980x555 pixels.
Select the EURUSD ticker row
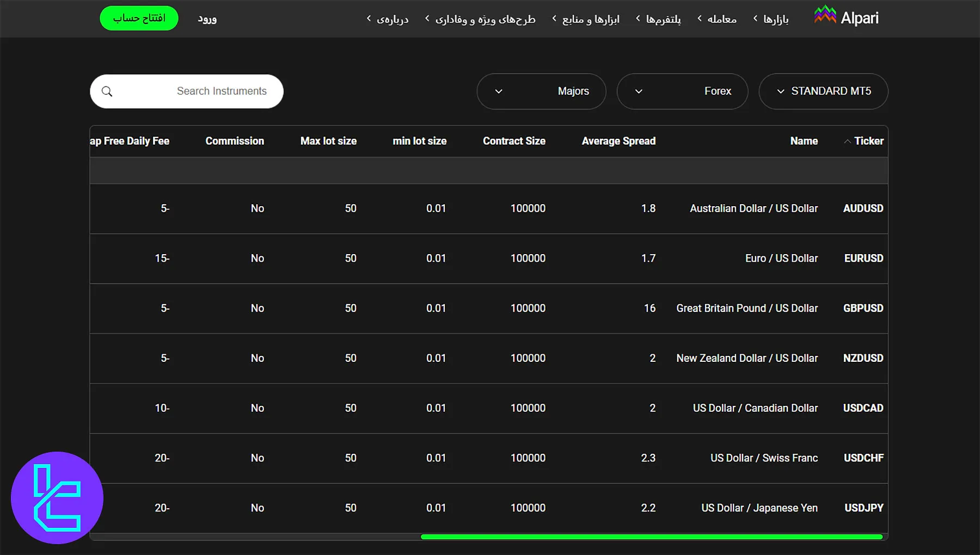click(x=863, y=258)
